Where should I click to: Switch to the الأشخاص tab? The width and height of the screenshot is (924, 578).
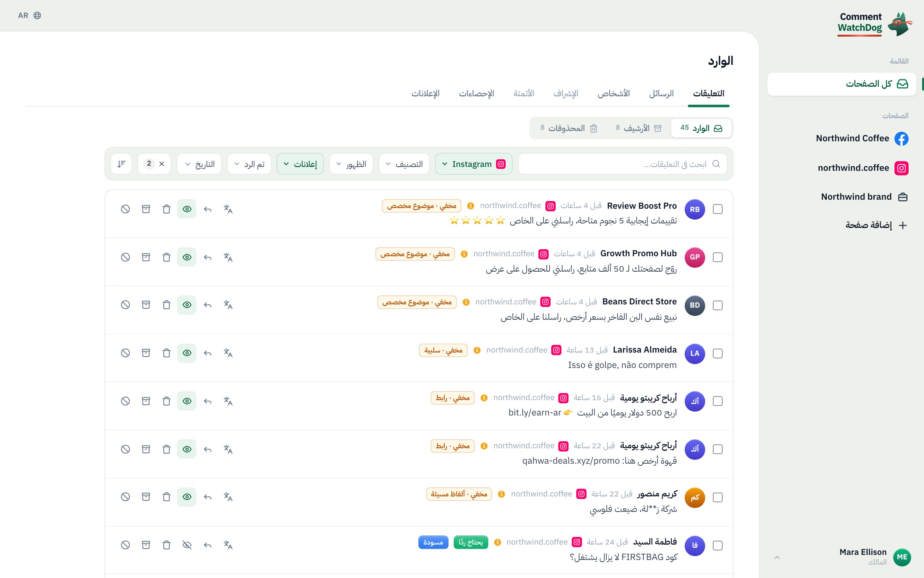coord(613,94)
